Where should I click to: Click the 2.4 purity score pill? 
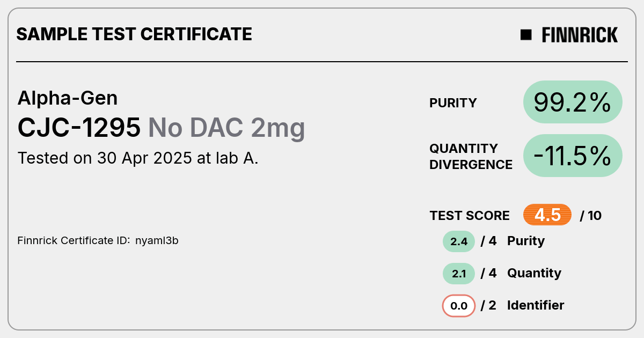click(x=459, y=241)
